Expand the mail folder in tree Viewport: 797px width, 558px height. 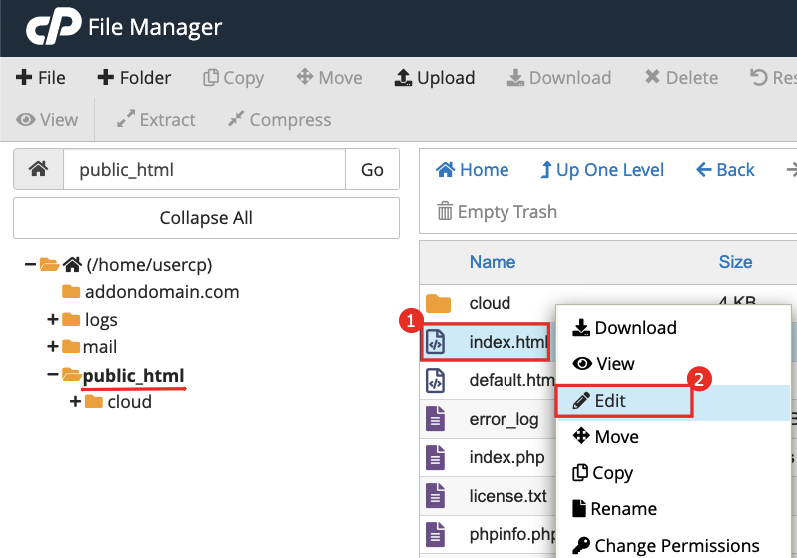pyautogui.click(x=52, y=347)
